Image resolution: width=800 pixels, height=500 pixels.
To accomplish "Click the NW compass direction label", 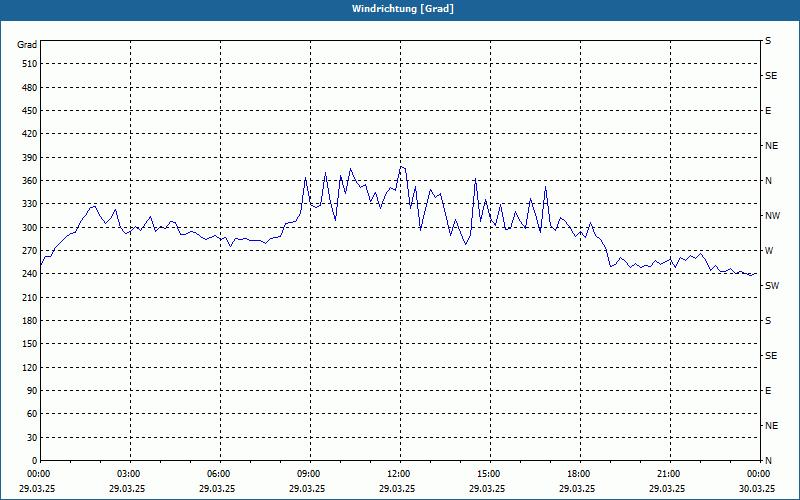I will [772, 216].
